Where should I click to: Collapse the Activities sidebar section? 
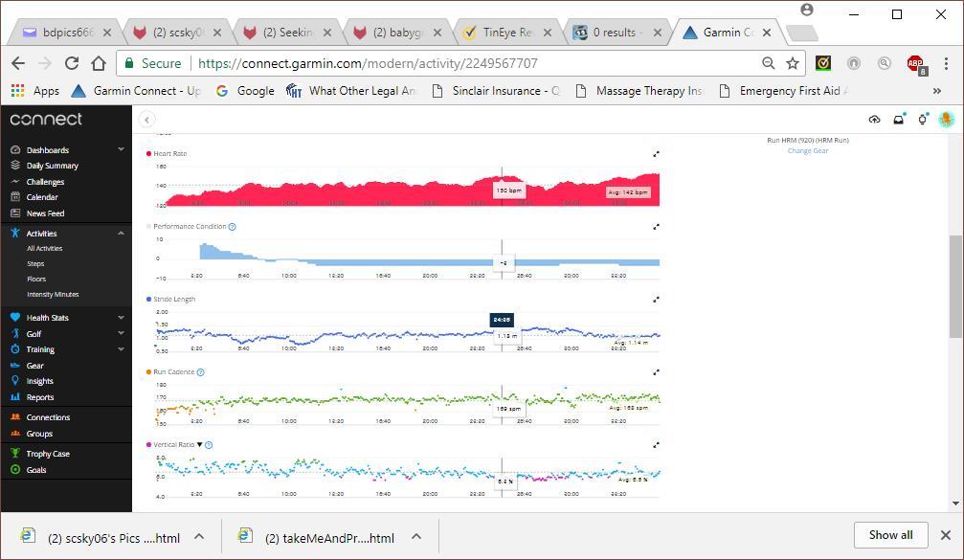[121, 233]
